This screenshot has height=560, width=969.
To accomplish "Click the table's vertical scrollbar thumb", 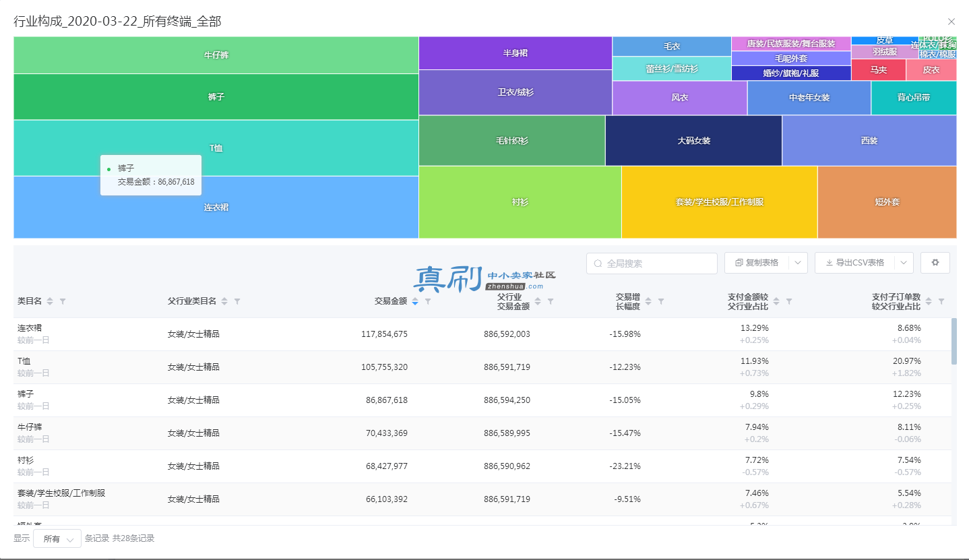I will tap(954, 342).
